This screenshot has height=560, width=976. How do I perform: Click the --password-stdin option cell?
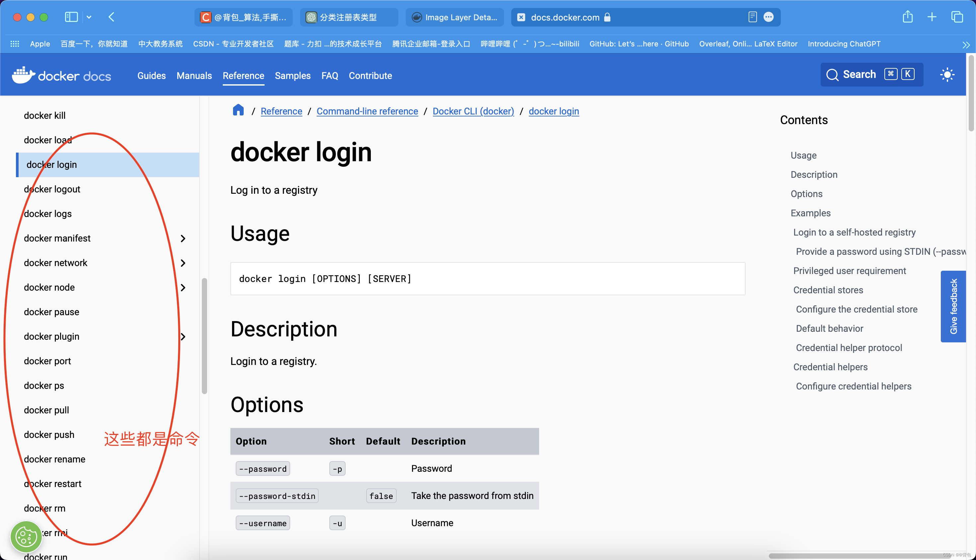[x=277, y=496]
